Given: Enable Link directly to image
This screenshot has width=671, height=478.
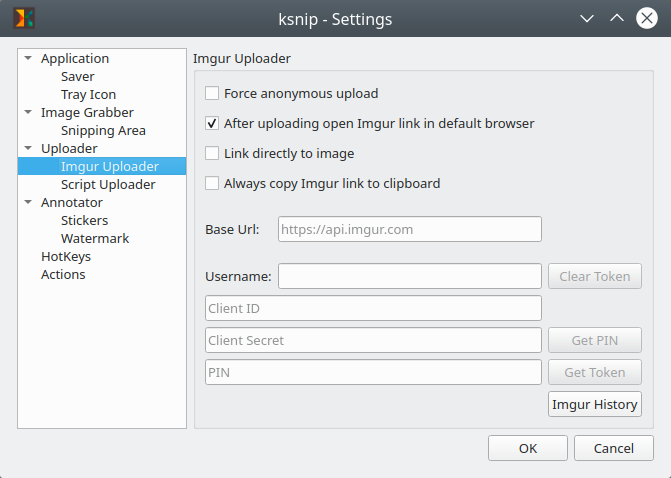Looking at the screenshot, I should click(x=212, y=154).
